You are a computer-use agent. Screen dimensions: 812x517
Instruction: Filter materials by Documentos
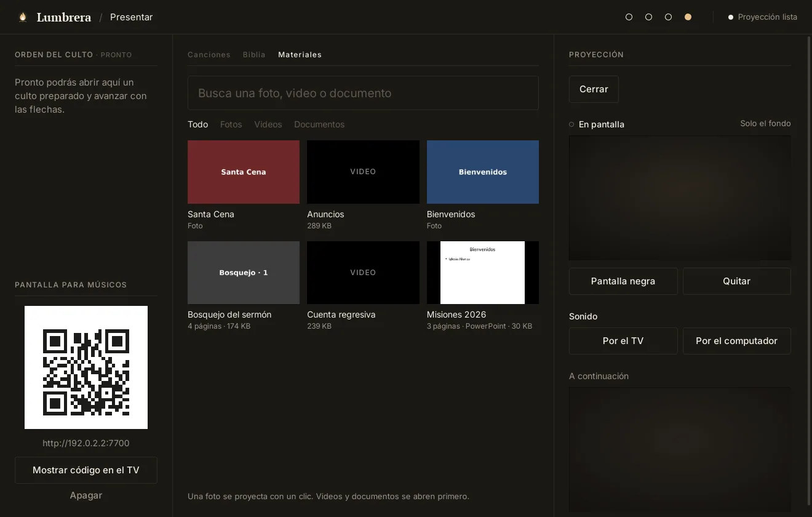[319, 124]
